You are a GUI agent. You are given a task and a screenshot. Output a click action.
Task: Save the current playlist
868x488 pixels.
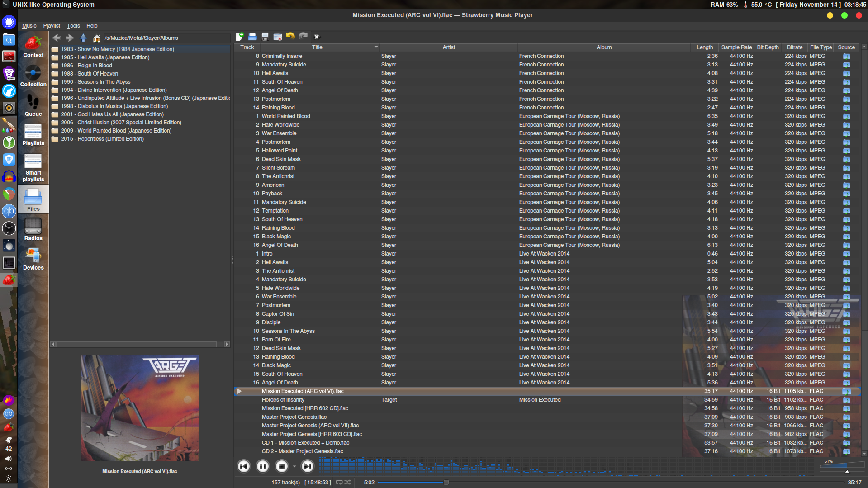point(265,37)
